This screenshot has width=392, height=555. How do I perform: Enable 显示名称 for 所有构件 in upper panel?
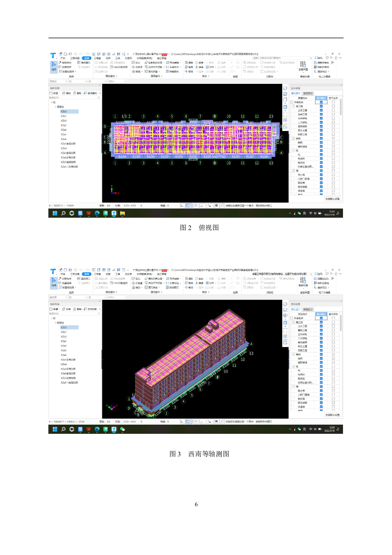click(x=333, y=102)
